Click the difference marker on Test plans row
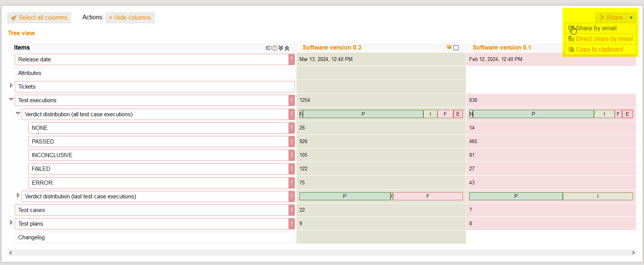The image size is (644, 265). click(x=291, y=224)
